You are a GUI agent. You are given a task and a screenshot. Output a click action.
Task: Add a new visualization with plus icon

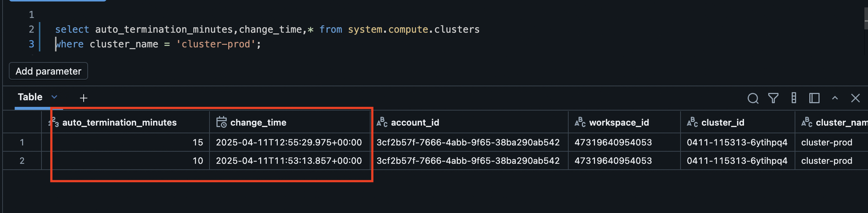(84, 98)
